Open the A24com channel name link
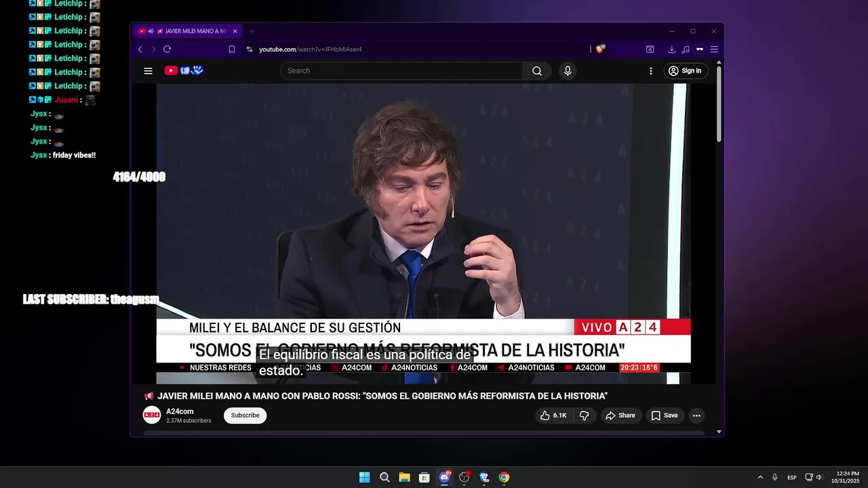Screen dimensions: 868x488 [x=180, y=411]
